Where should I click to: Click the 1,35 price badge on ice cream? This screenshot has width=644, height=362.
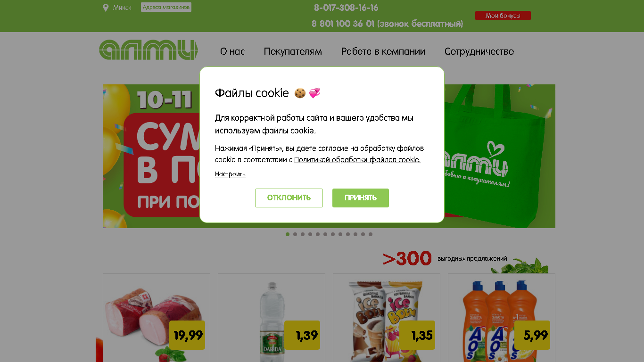point(417,335)
